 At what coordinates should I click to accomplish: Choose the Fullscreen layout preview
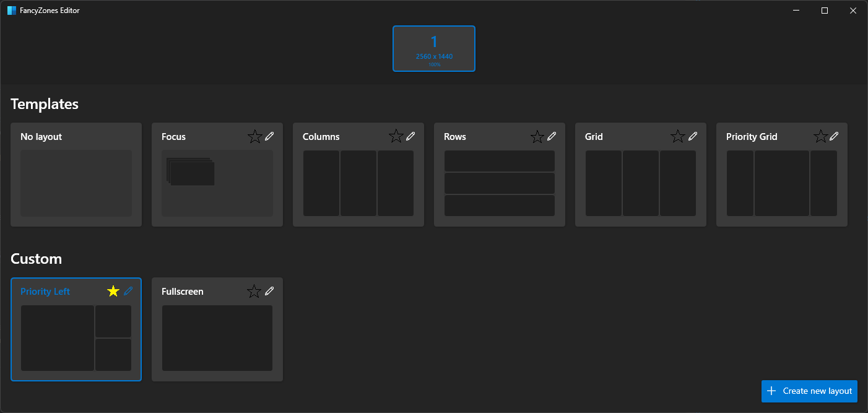click(x=217, y=338)
